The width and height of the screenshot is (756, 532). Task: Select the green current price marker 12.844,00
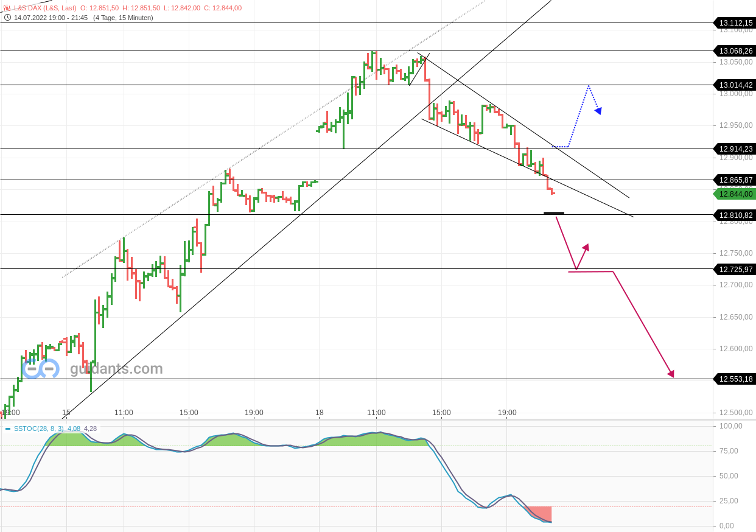point(734,194)
